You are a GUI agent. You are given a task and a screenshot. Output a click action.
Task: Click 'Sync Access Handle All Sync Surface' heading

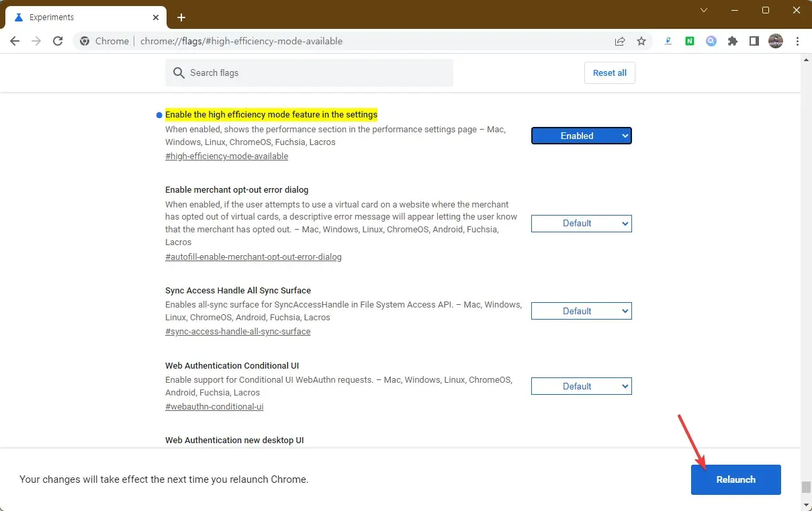click(238, 291)
